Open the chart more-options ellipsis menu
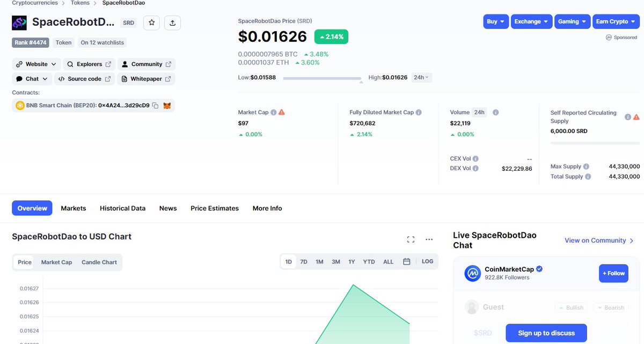 (429, 239)
